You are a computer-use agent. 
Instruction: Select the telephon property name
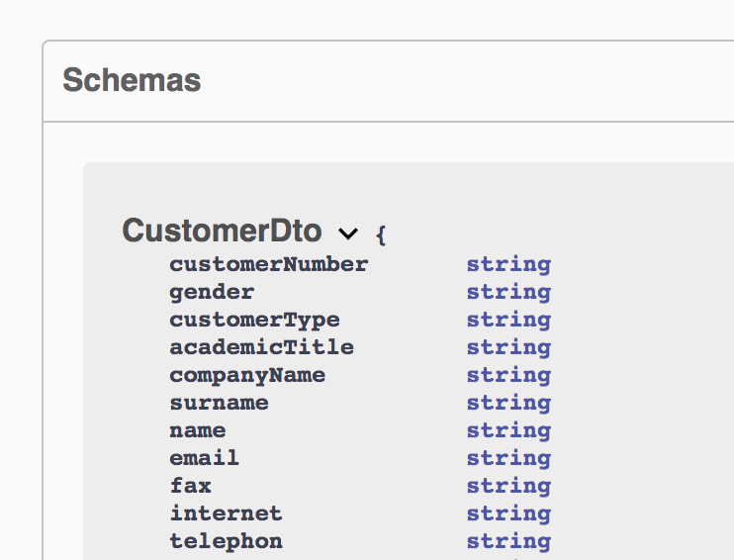coord(227,541)
